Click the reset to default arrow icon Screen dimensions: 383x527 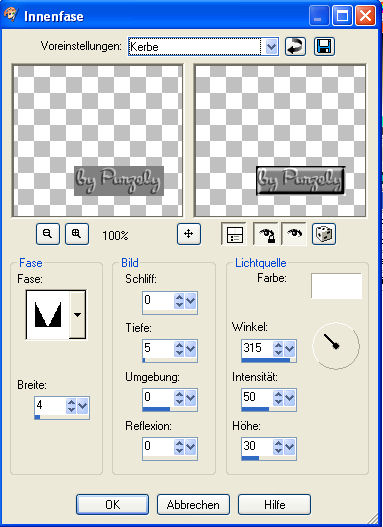coord(295,46)
